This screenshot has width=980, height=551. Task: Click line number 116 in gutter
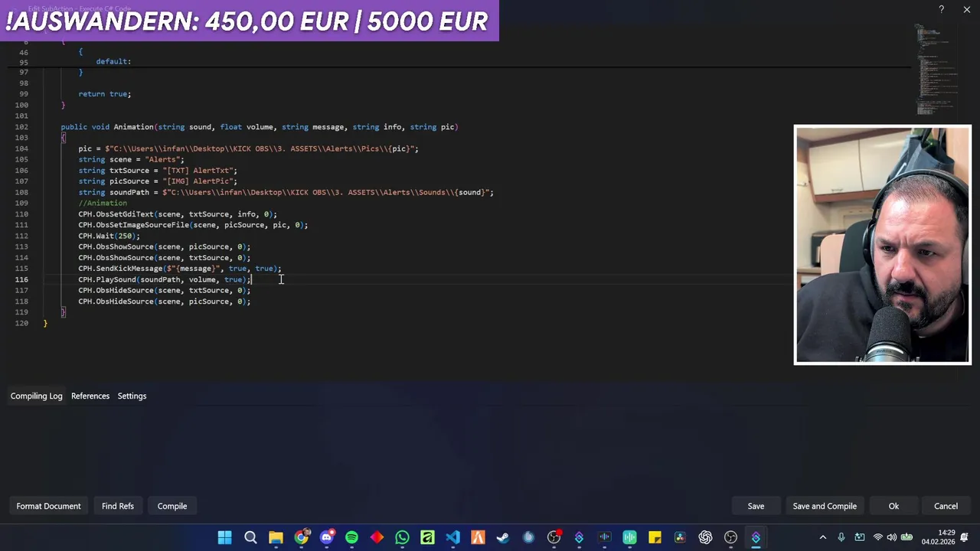pos(21,279)
